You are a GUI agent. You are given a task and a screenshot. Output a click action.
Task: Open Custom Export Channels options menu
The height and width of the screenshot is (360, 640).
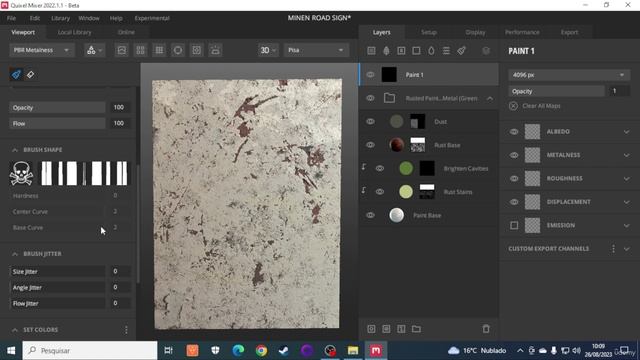[x=613, y=249]
